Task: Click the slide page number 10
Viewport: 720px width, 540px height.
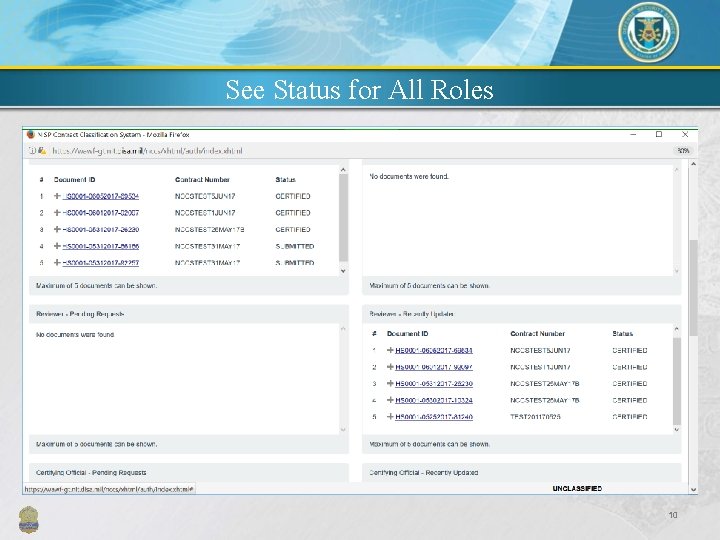Action: (673, 515)
